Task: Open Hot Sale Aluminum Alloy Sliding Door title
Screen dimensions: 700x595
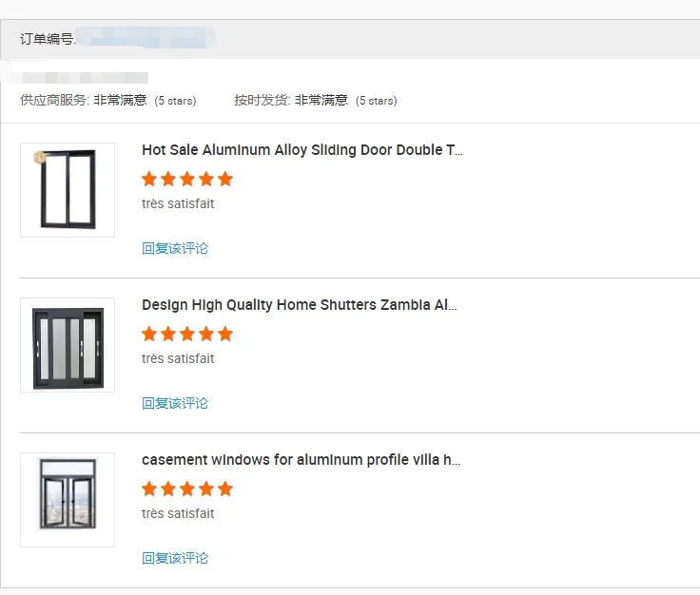Action: pos(302,150)
